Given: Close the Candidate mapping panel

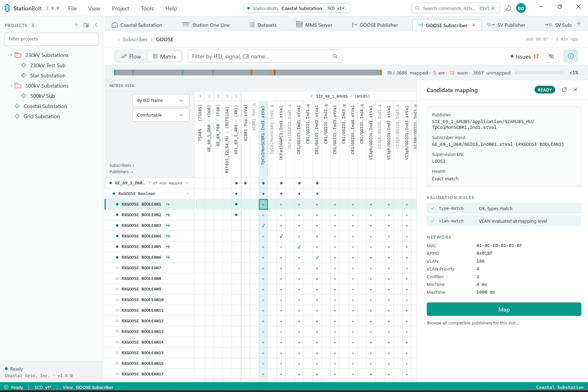Looking at the screenshot, I should click(576, 90).
